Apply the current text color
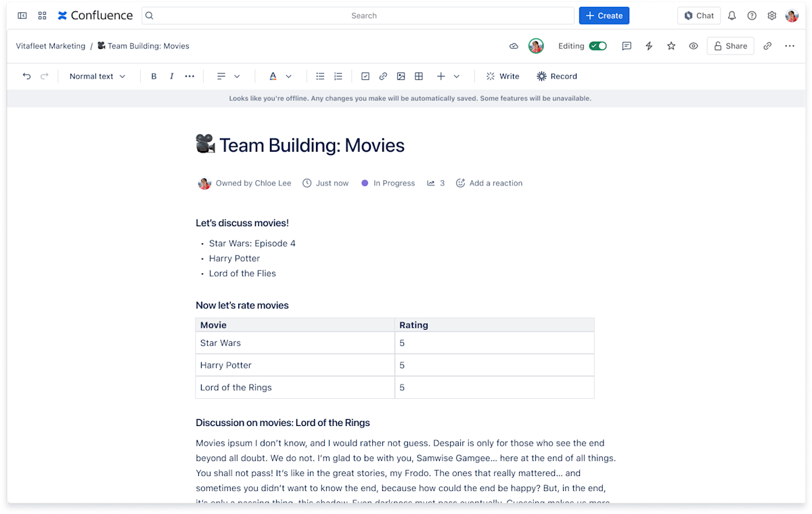This screenshot has height=514, width=812. pos(273,77)
